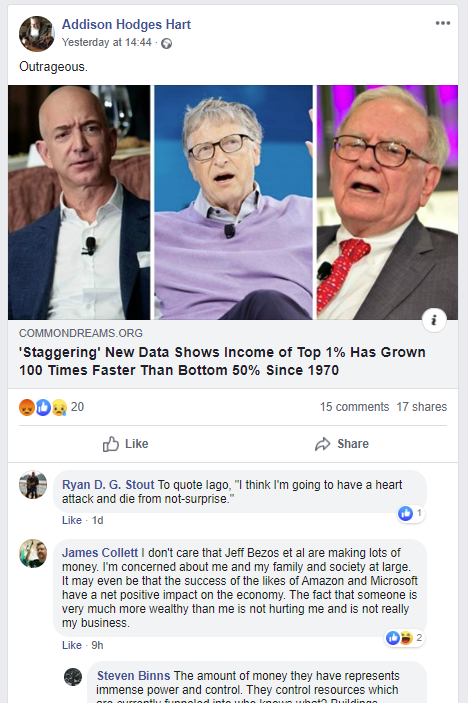Click James Collett's avatar

pyautogui.click(x=33, y=553)
